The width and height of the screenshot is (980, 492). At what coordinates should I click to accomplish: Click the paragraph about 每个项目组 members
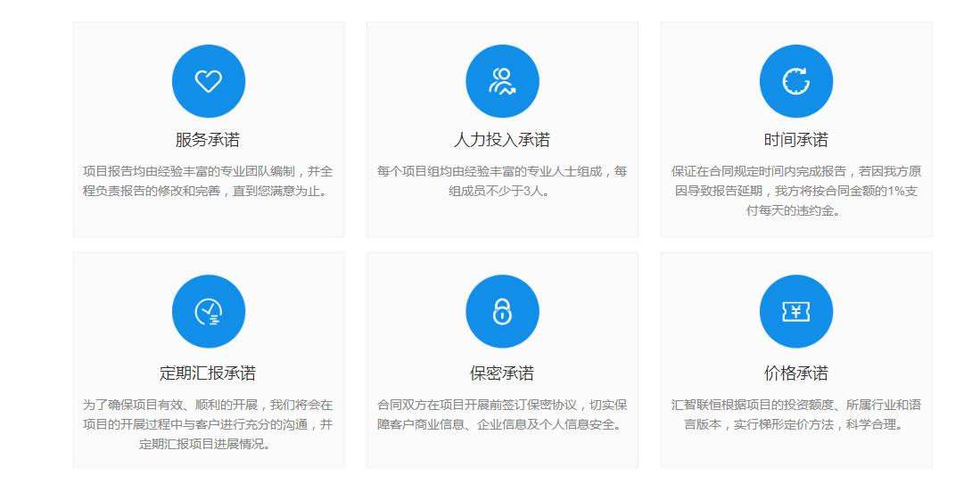click(x=502, y=181)
